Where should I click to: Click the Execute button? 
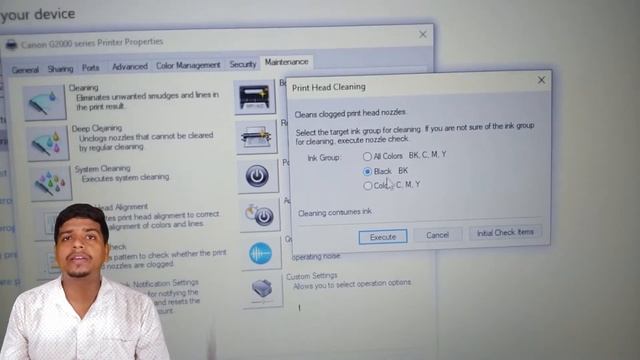coord(383,237)
